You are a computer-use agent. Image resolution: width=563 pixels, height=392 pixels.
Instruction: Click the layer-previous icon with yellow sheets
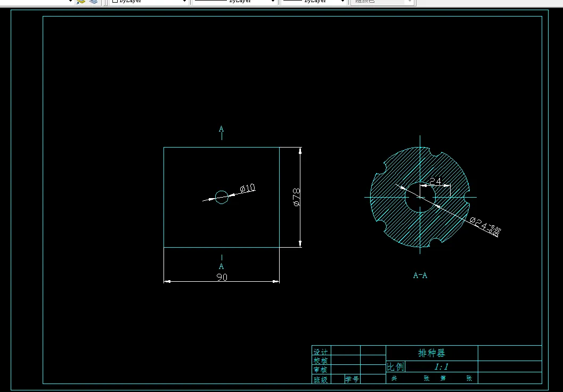click(81, 2)
